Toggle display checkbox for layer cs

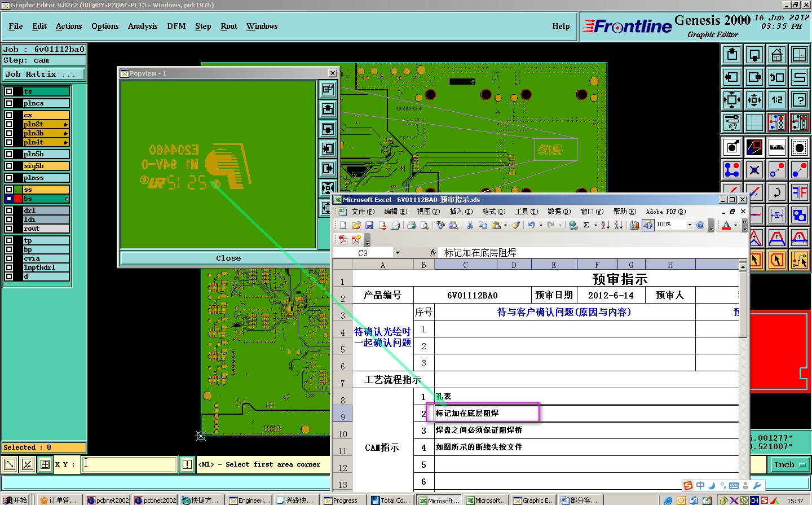click(9, 115)
